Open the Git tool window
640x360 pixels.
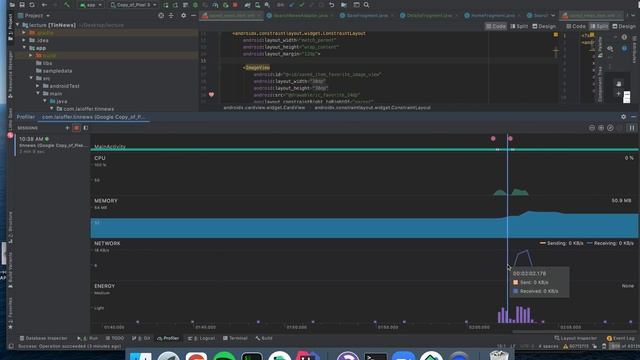coord(141,338)
